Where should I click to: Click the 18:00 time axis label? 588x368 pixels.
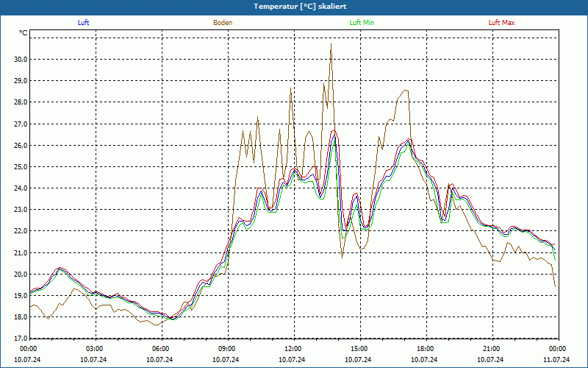(426, 349)
